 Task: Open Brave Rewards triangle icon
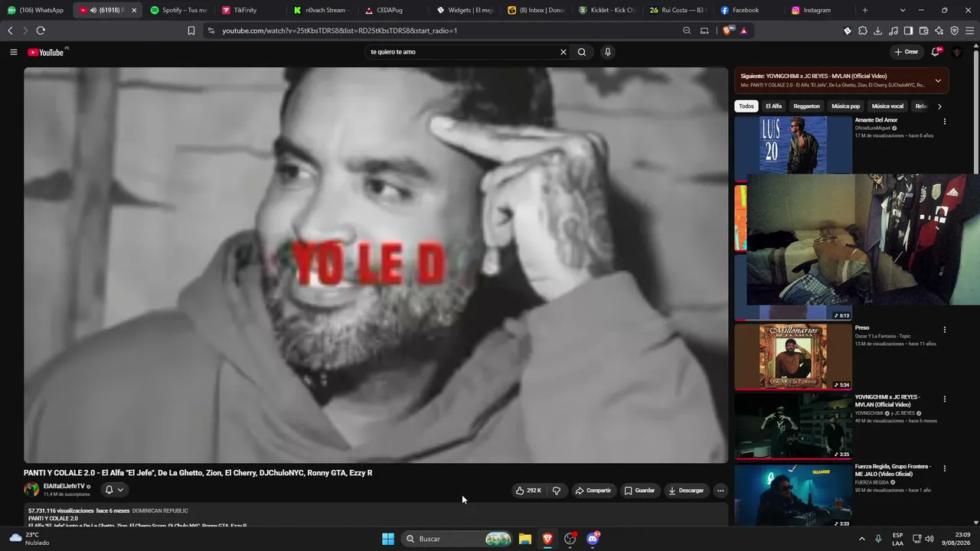point(743,31)
